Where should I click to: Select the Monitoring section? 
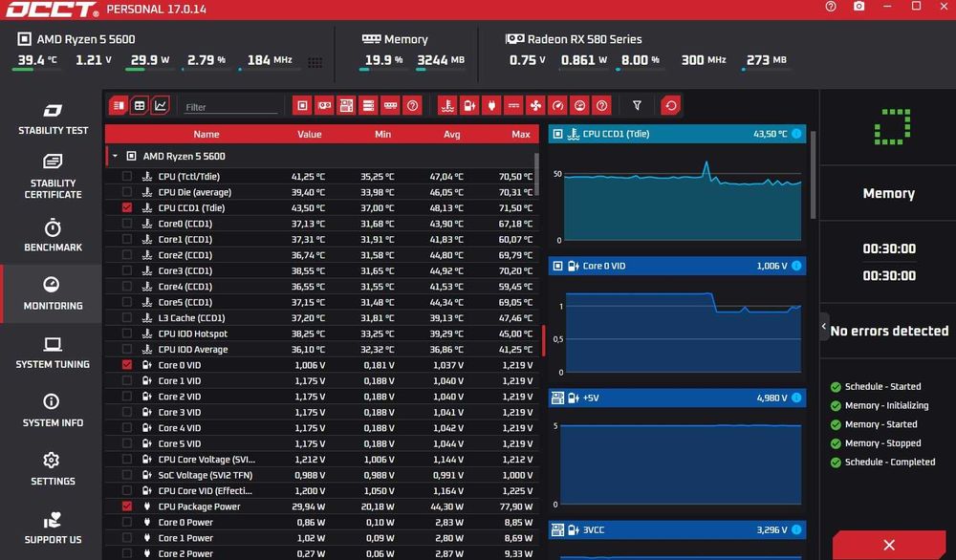click(x=53, y=293)
